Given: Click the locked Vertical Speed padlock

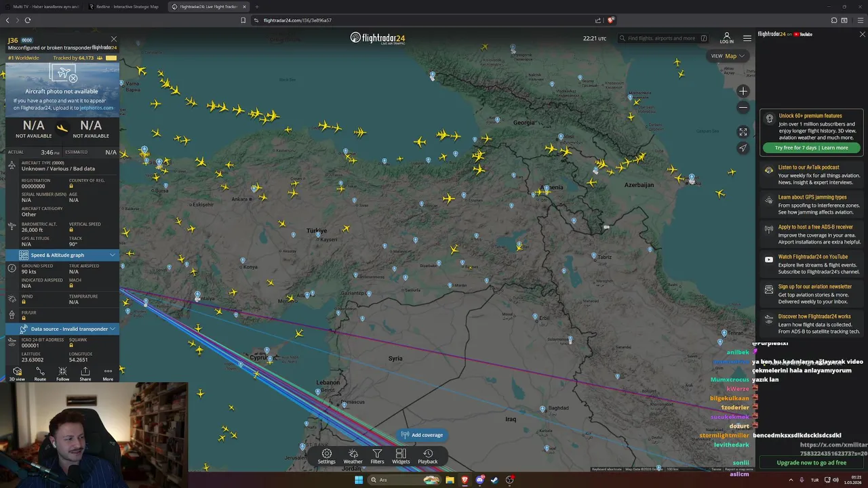Looking at the screenshot, I should [71, 230].
